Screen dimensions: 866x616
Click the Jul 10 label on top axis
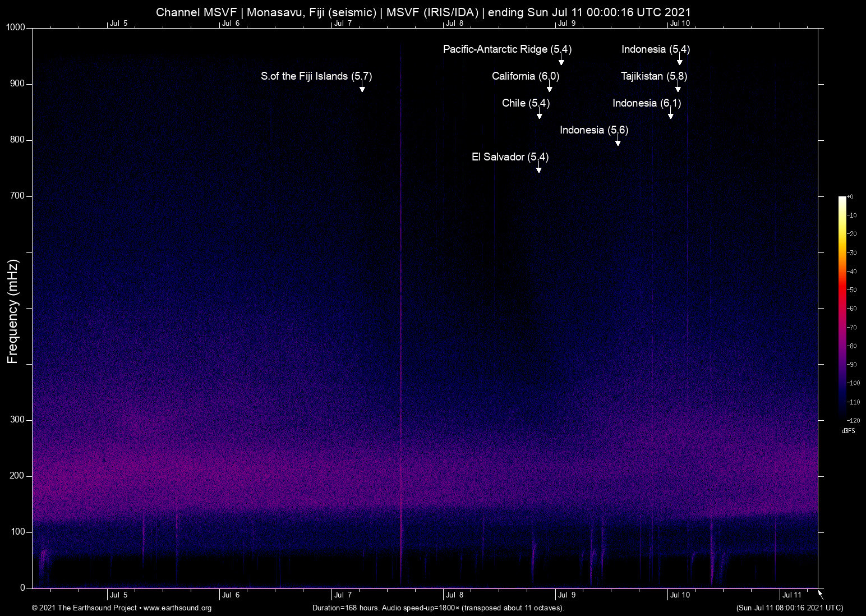(679, 23)
